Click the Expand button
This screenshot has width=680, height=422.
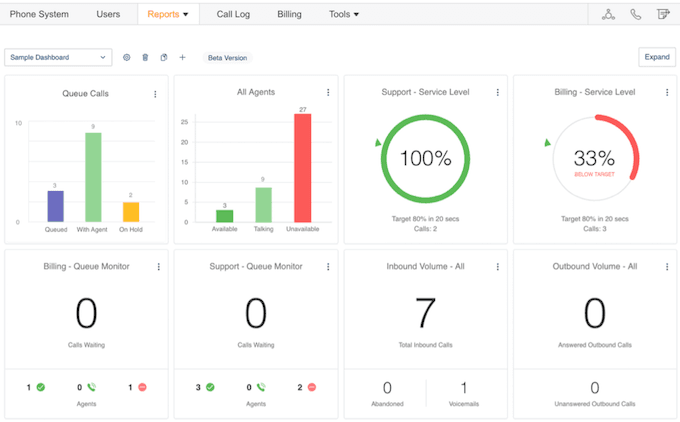point(657,57)
